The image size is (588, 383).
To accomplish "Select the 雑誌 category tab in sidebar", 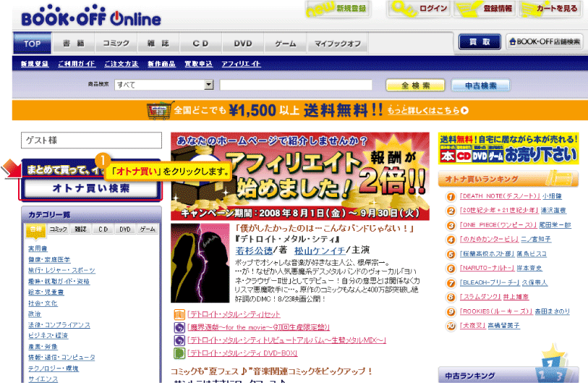I will 80,229.
